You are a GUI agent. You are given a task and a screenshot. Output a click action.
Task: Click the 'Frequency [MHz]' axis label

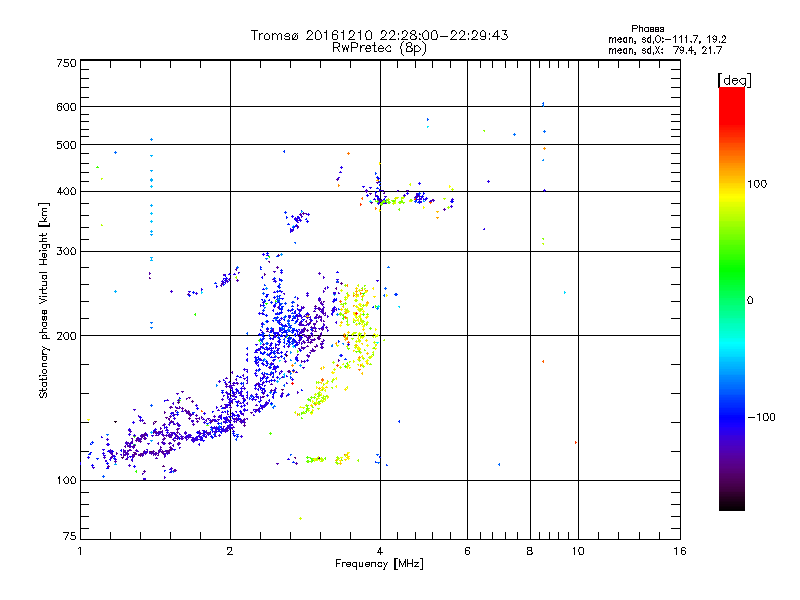coord(379,564)
